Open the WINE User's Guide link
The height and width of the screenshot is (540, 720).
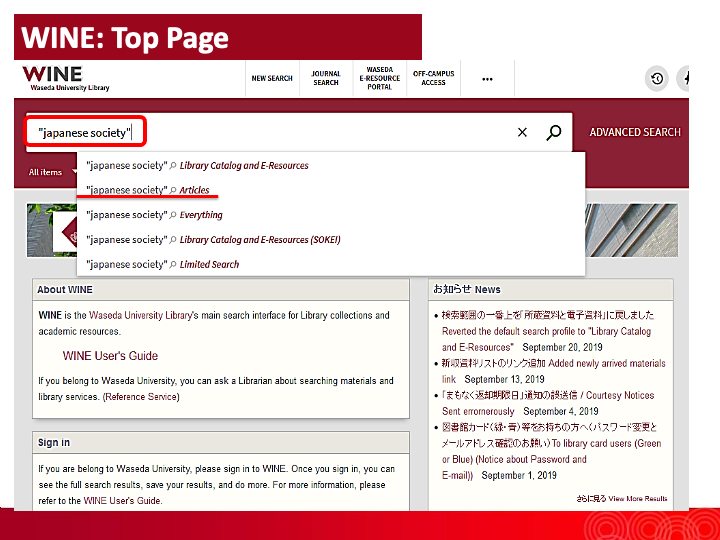pos(110,356)
